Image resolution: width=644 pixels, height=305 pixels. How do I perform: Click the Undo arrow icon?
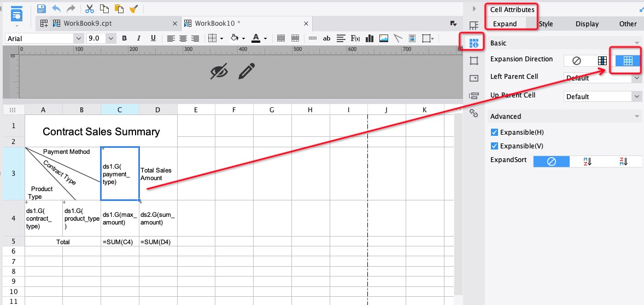click(x=56, y=9)
